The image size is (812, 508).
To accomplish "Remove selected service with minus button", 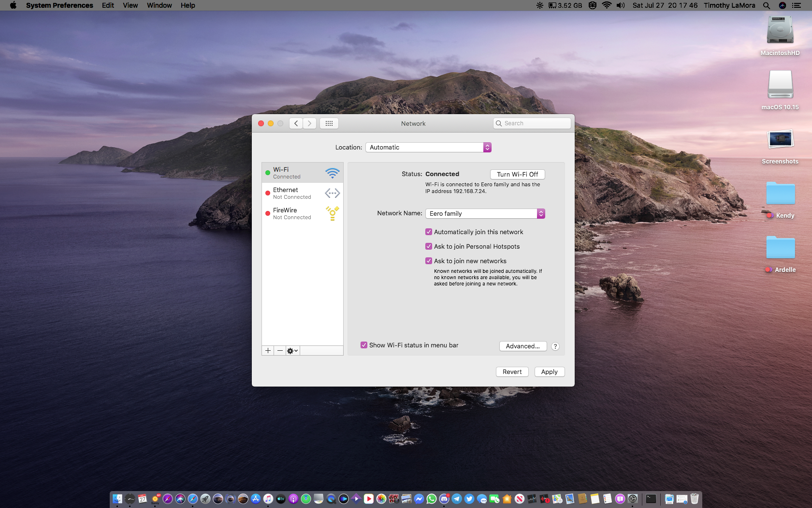I will tap(280, 351).
